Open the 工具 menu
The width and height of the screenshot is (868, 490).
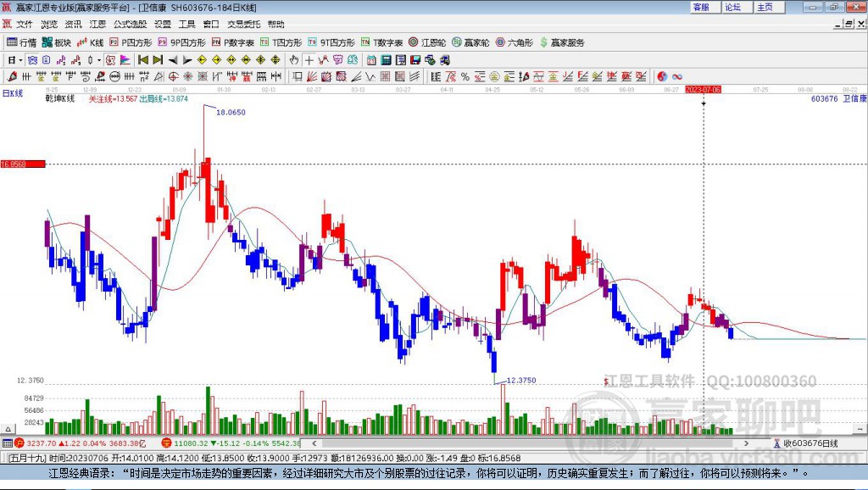coord(186,24)
